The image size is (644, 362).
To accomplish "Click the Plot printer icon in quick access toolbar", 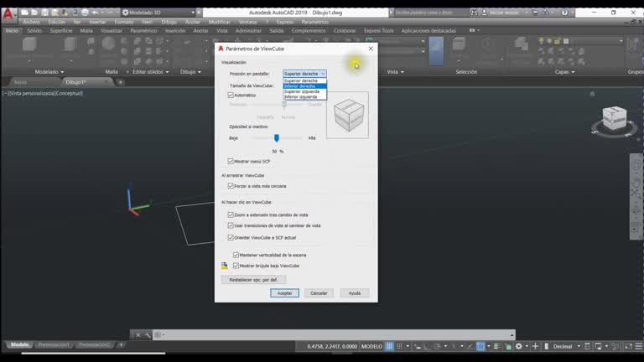I will click(x=85, y=13).
